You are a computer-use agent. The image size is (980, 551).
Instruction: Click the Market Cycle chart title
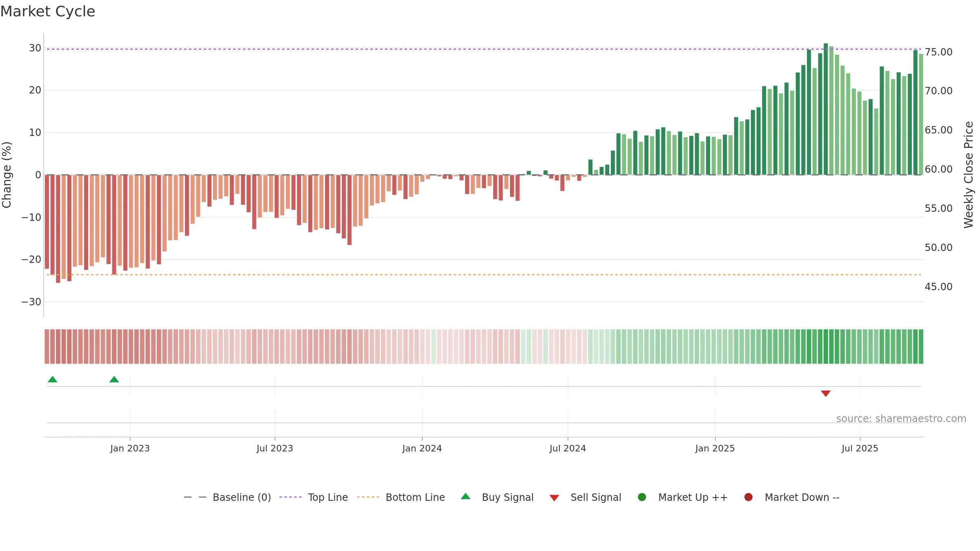48,11
